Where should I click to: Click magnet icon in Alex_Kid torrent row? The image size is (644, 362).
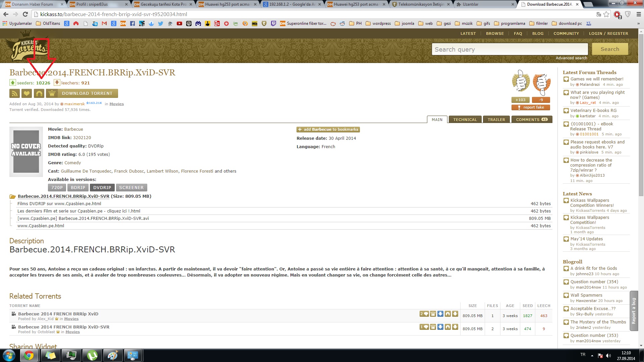point(448,314)
